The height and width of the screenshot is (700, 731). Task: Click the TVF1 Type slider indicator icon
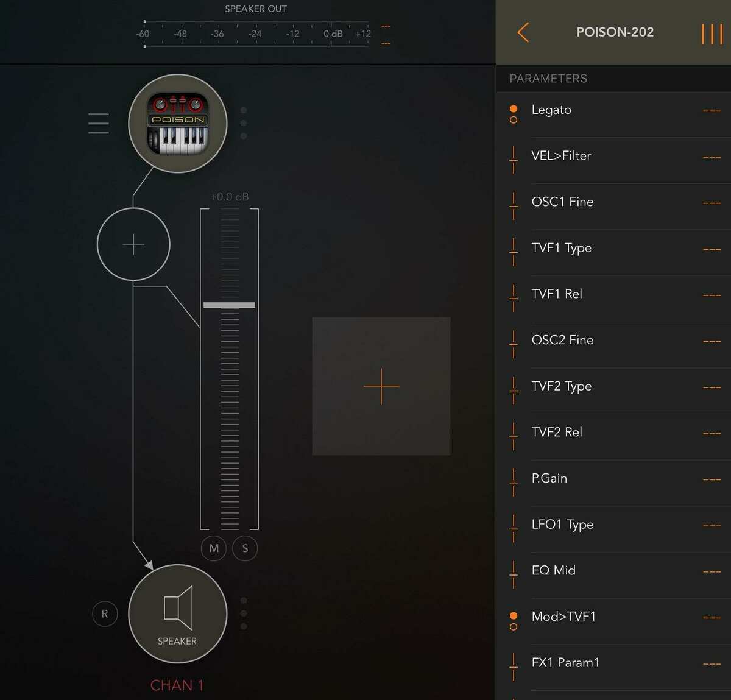514,252
